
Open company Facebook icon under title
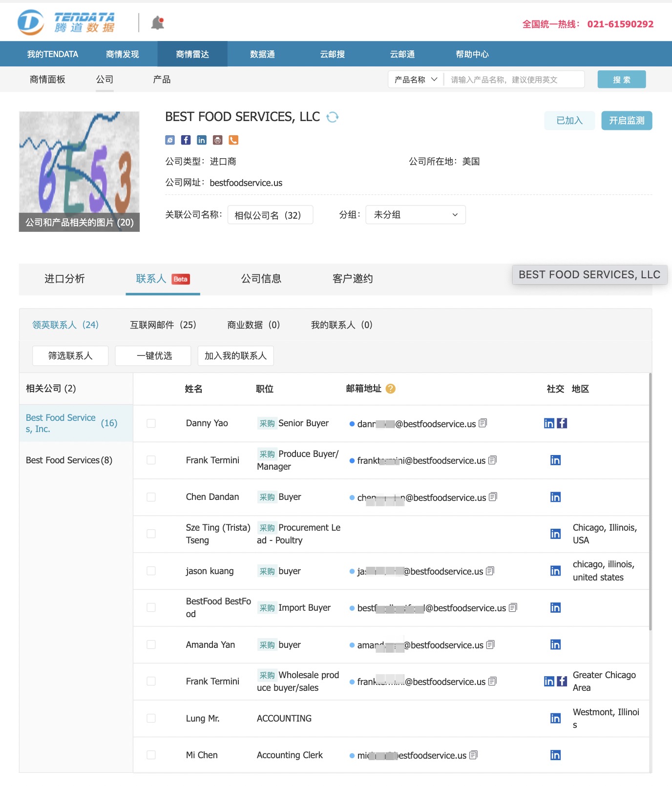click(186, 140)
